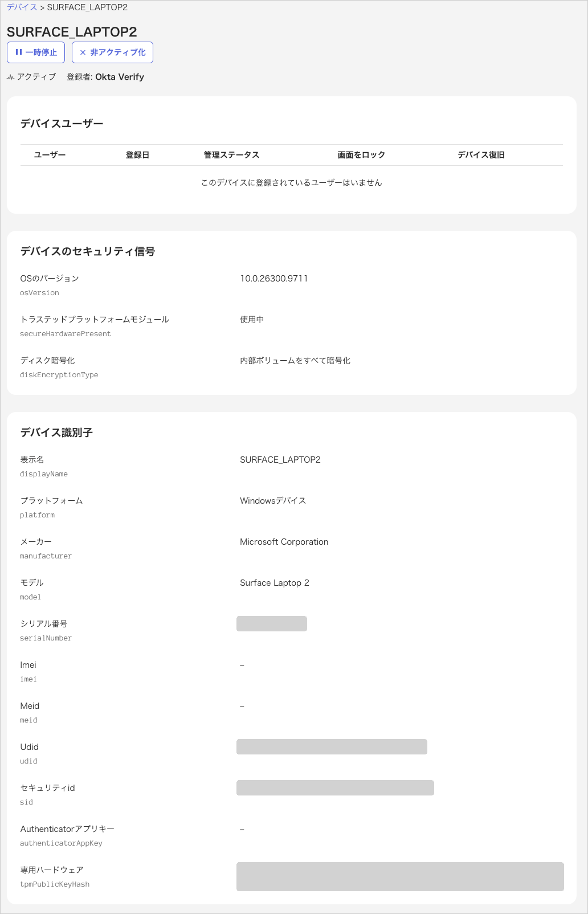The image size is (588, 914).
Task: Click the 専用ハードウェア label
Action: (52, 870)
